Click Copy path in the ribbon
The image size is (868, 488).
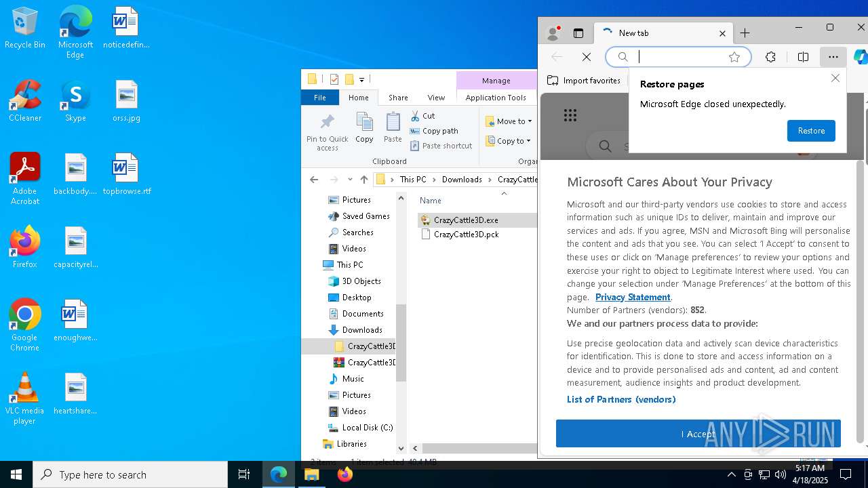pos(434,131)
